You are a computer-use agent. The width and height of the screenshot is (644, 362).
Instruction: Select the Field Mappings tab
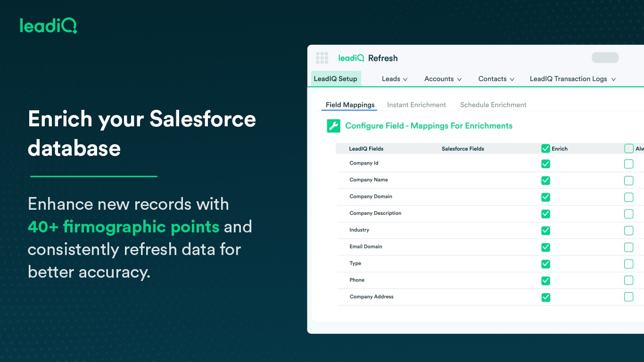pos(350,105)
